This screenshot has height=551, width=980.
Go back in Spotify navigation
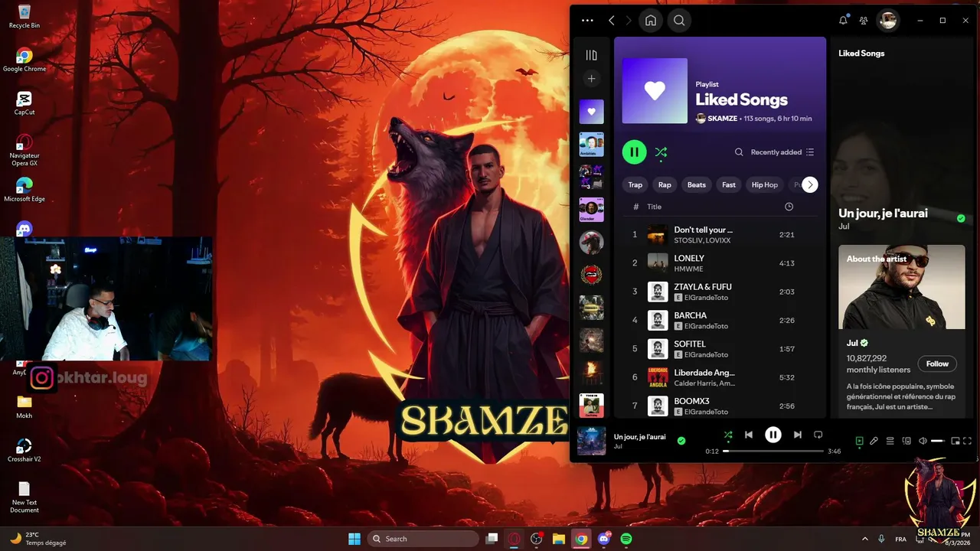tap(611, 21)
